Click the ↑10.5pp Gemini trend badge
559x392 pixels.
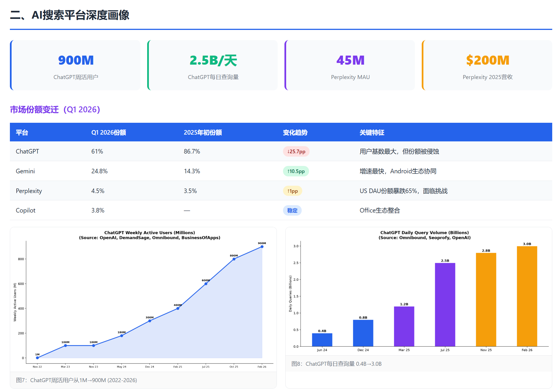(296, 171)
